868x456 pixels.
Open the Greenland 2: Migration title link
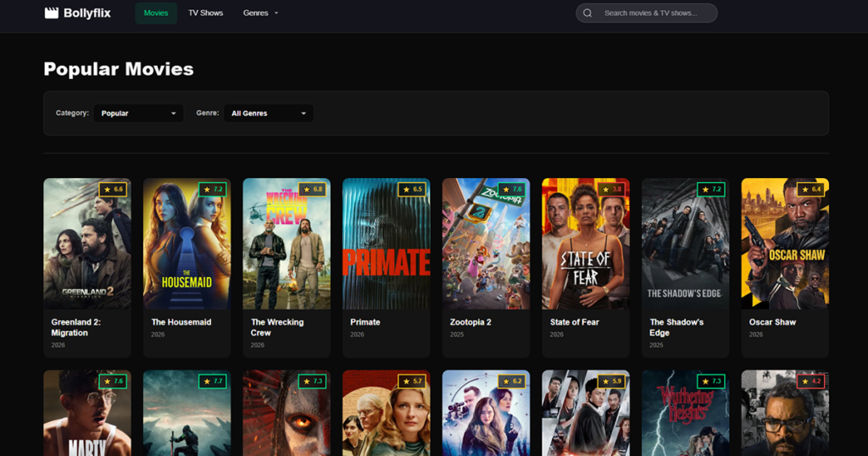pos(76,327)
